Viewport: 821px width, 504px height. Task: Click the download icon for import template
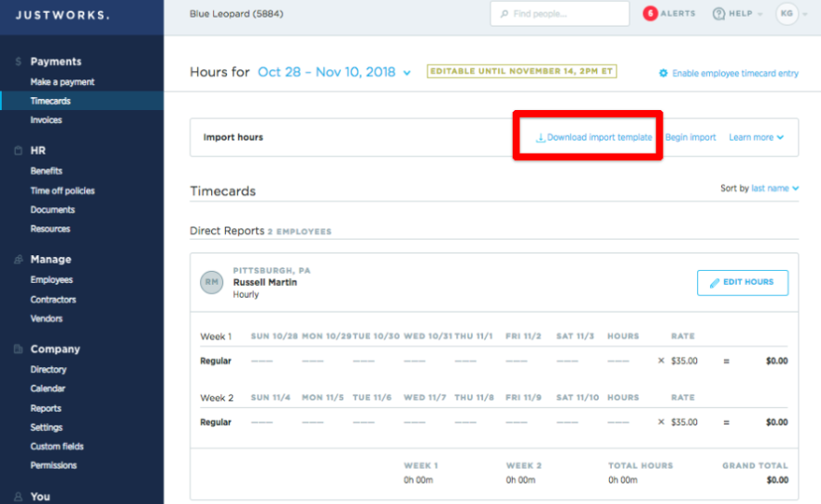pyautogui.click(x=541, y=138)
